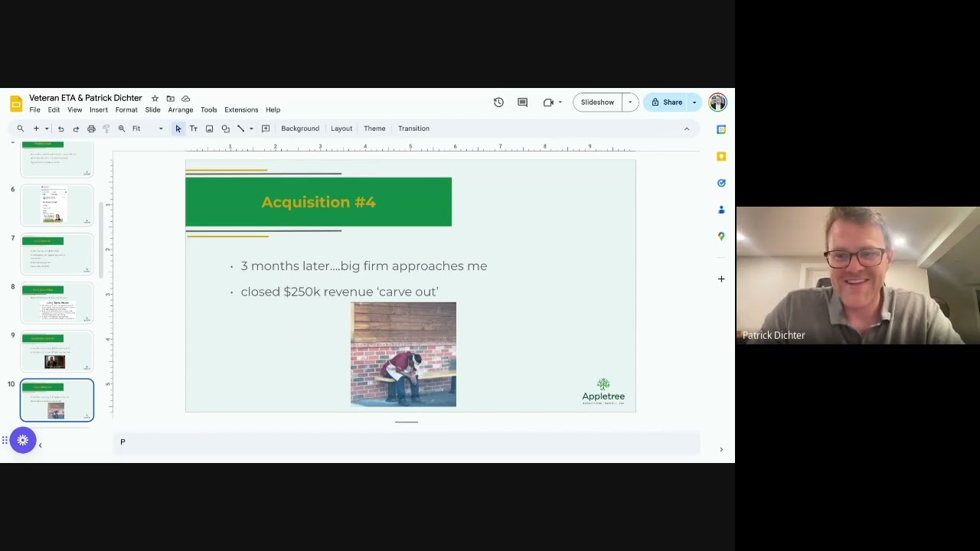Open Contacts in the side panel
The width and height of the screenshot is (980, 551).
pos(721,210)
